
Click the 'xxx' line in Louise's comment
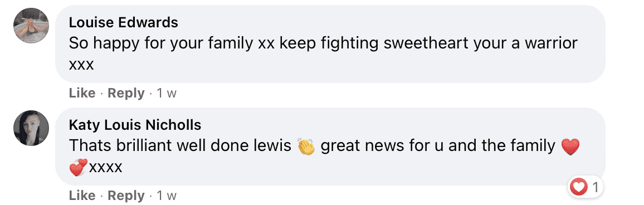point(81,65)
